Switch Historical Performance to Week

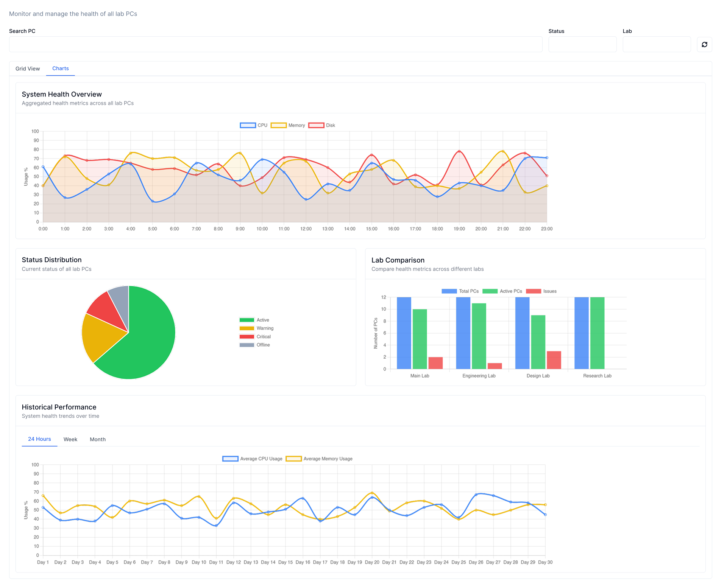pos(70,439)
